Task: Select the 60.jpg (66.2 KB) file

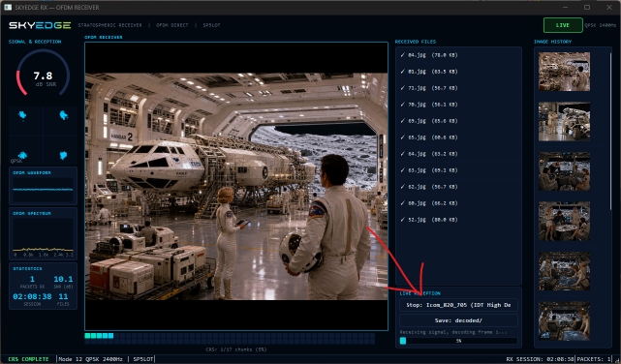Action: pos(458,203)
